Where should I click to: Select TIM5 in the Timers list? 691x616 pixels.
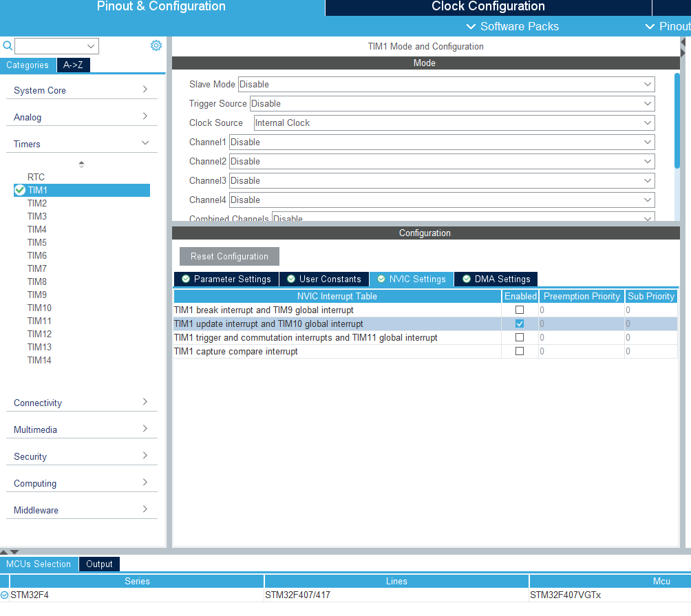tap(37, 242)
